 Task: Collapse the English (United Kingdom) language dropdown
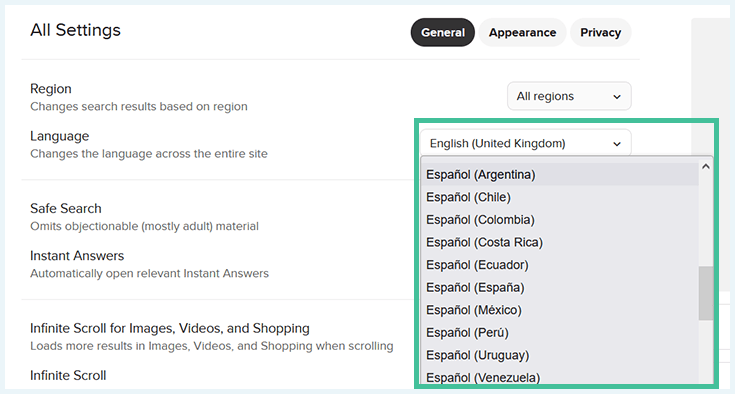coord(525,143)
